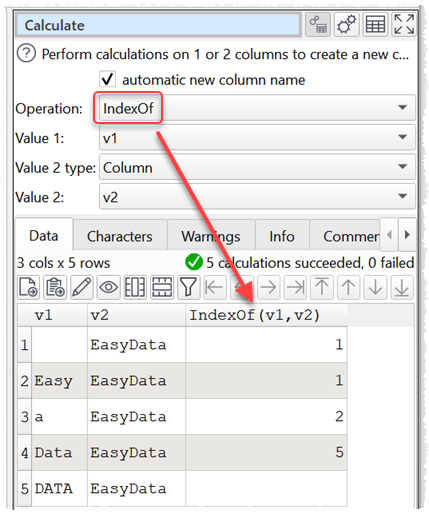
Task: Open transform options via the gears icon
Action: pyautogui.click(x=347, y=25)
